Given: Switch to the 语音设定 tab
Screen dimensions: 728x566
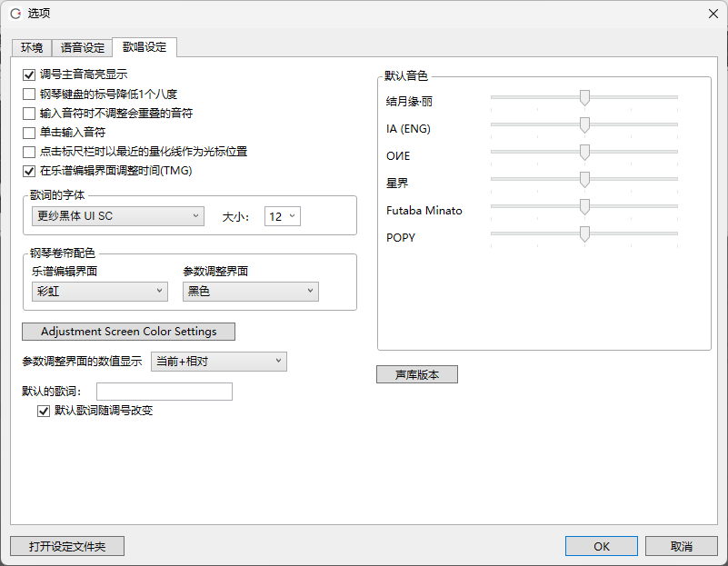Looking at the screenshot, I should pyautogui.click(x=83, y=48).
